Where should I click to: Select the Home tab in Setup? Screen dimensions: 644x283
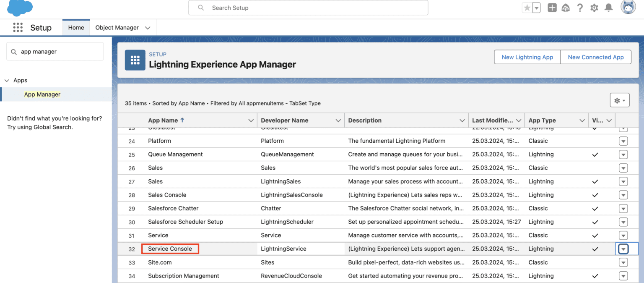76,27
